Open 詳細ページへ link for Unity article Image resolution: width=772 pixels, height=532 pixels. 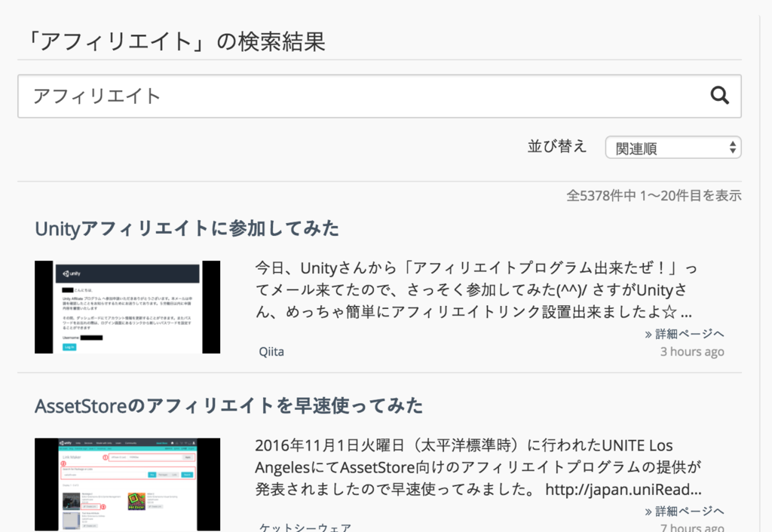[685, 334]
